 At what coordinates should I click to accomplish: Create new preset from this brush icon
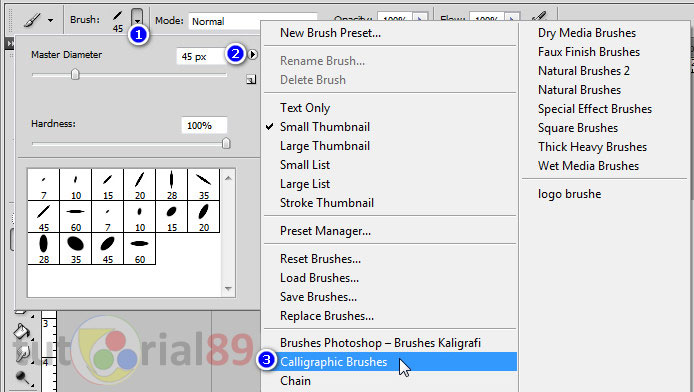coord(251,80)
